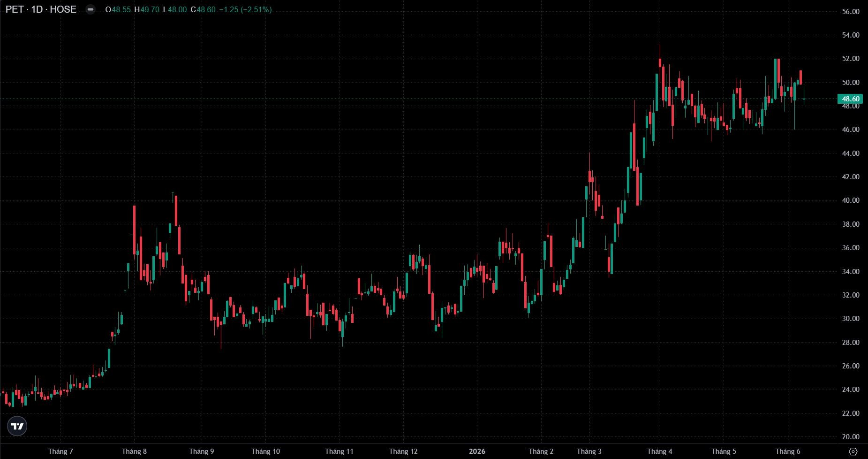Click the 36.00 price scale label
868x459 pixels.
[851, 248]
